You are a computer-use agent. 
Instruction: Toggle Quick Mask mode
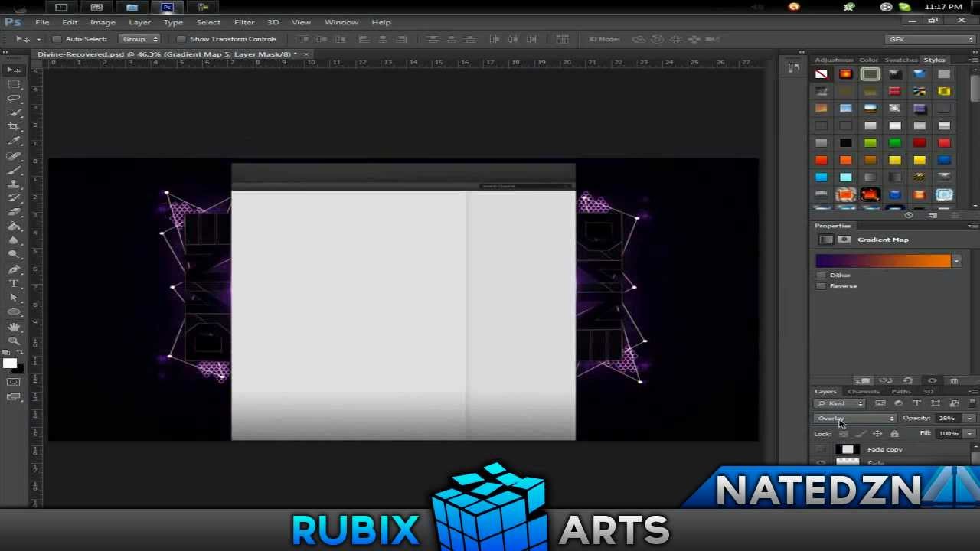tap(14, 381)
